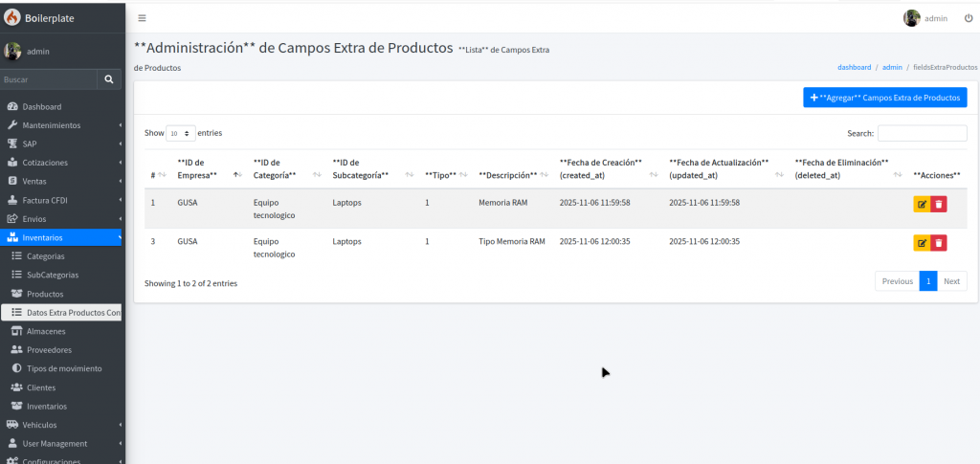Edit the Memoria RAM row
The width and height of the screenshot is (980, 464).
click(x=921, y=204)
